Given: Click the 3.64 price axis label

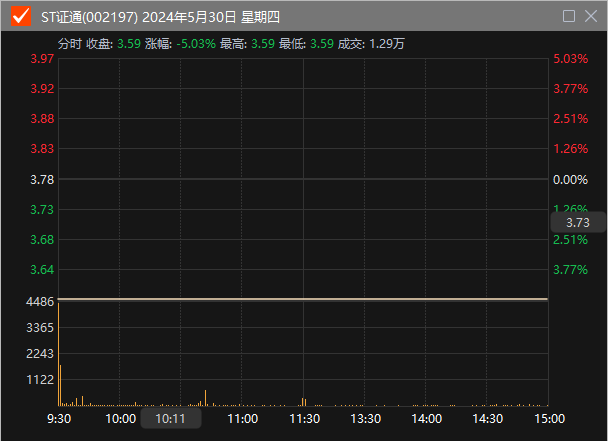Looking at the screenshot, I should pyautogui.click(x=42, y=270).
